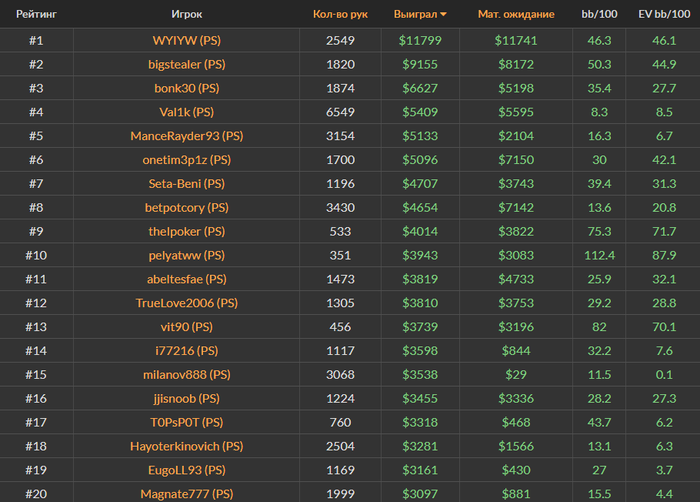
Task: Open Seta-Beni (PS) profile
Action: click(186, 184)
